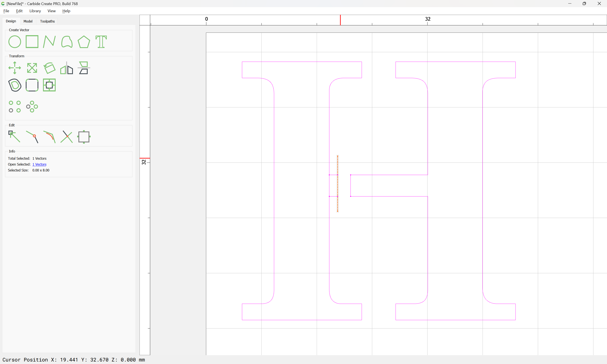Click the 'Total Selected: 1 Vectors' text
The height and width of the screenshot is (364, 607).
tap(27, 158)
